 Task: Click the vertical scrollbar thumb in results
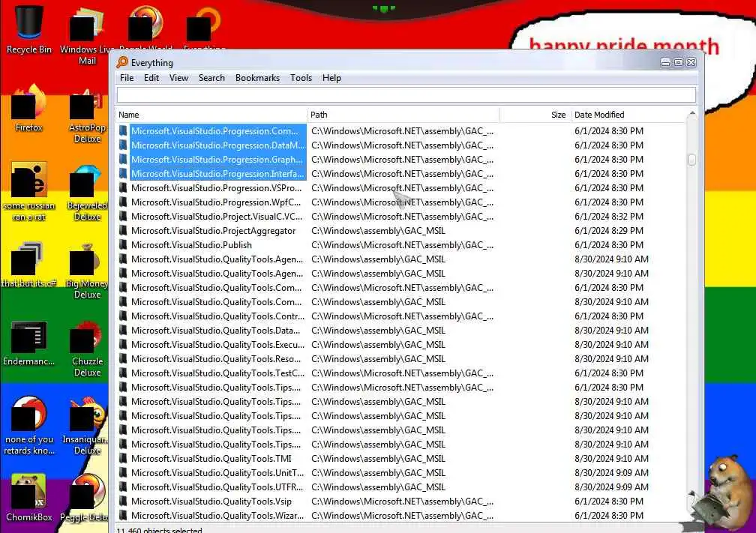tap(691, 160)
